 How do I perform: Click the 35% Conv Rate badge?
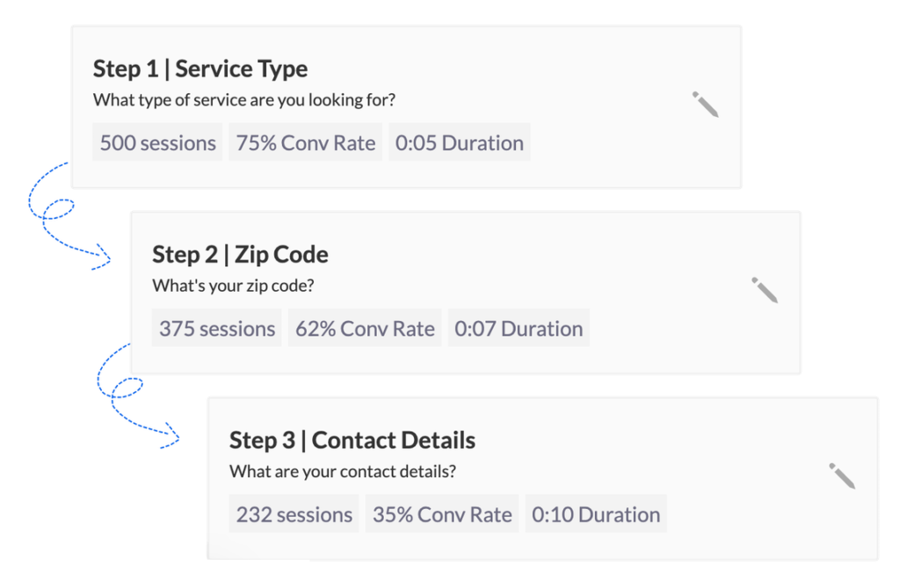(x=442, y=515)
